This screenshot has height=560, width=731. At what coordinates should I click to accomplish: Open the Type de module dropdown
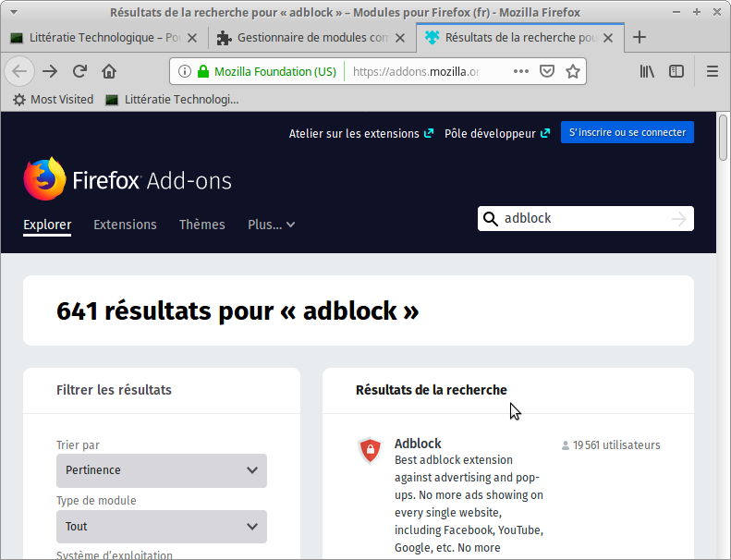pyautogui.click(x=162, y=527)
